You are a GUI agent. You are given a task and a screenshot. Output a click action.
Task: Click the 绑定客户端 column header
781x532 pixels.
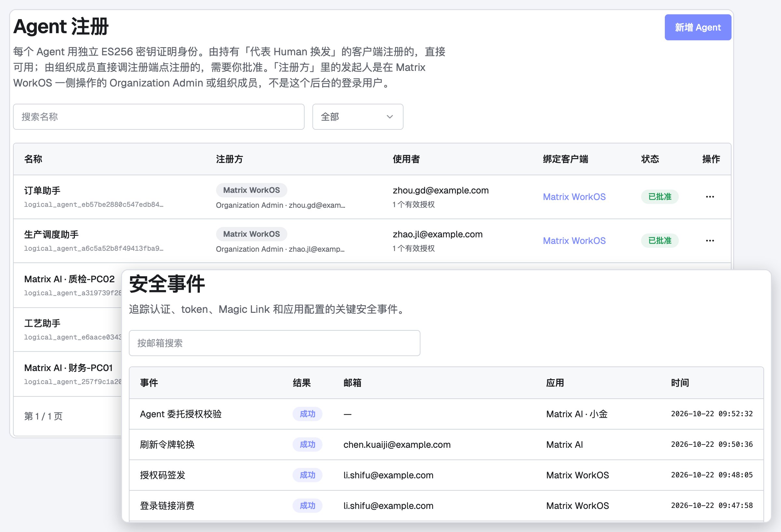566,159
